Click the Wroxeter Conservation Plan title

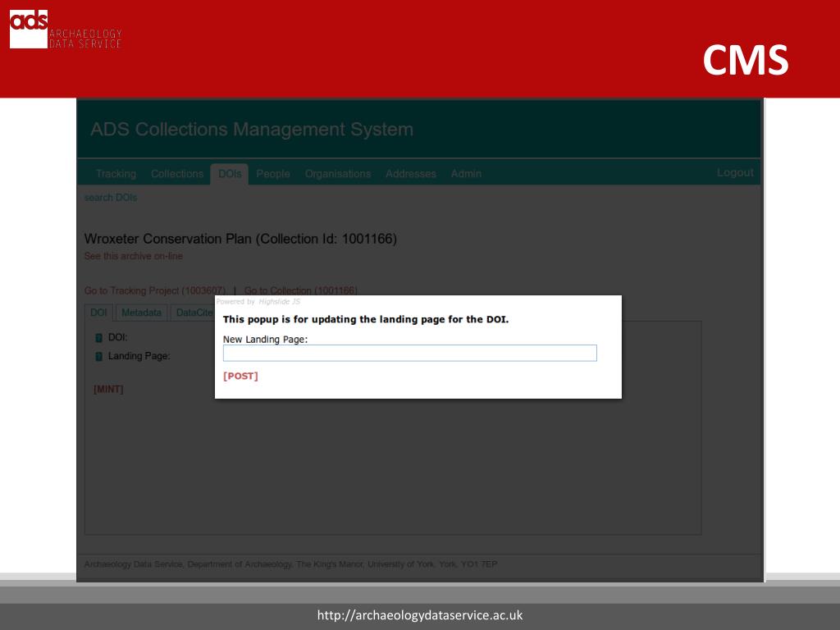point(240,239)
